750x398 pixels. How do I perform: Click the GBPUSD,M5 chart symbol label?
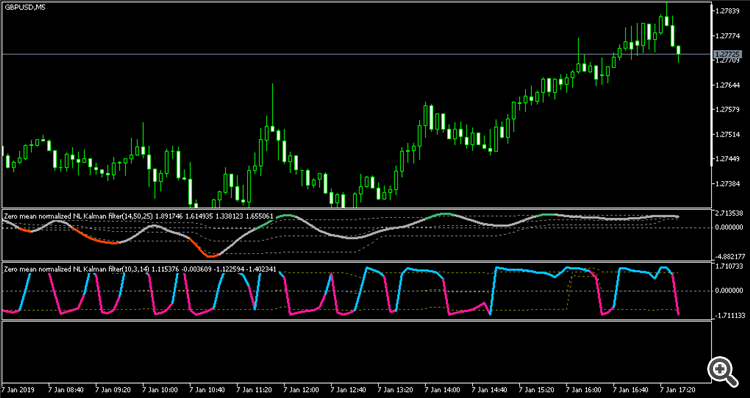(x=26, y=7)
